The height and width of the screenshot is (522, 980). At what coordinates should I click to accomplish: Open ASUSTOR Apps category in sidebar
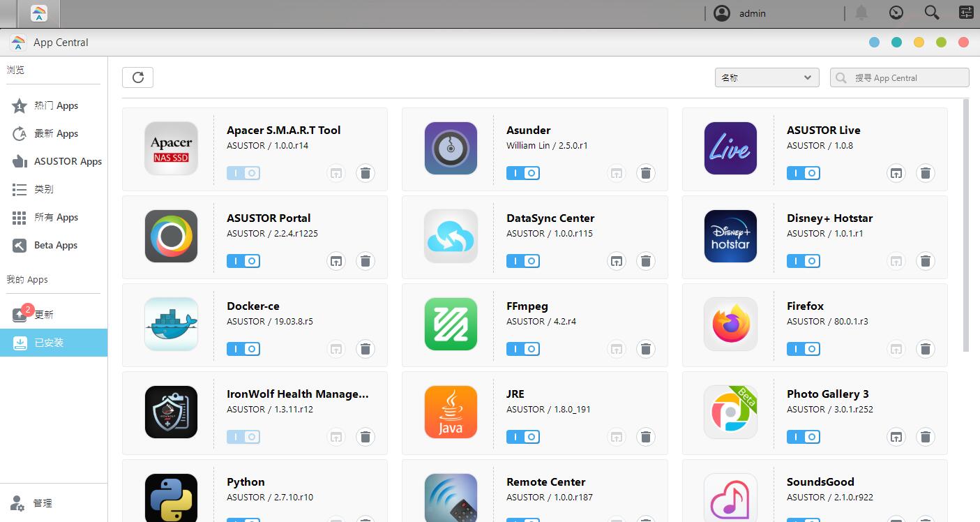54,161
